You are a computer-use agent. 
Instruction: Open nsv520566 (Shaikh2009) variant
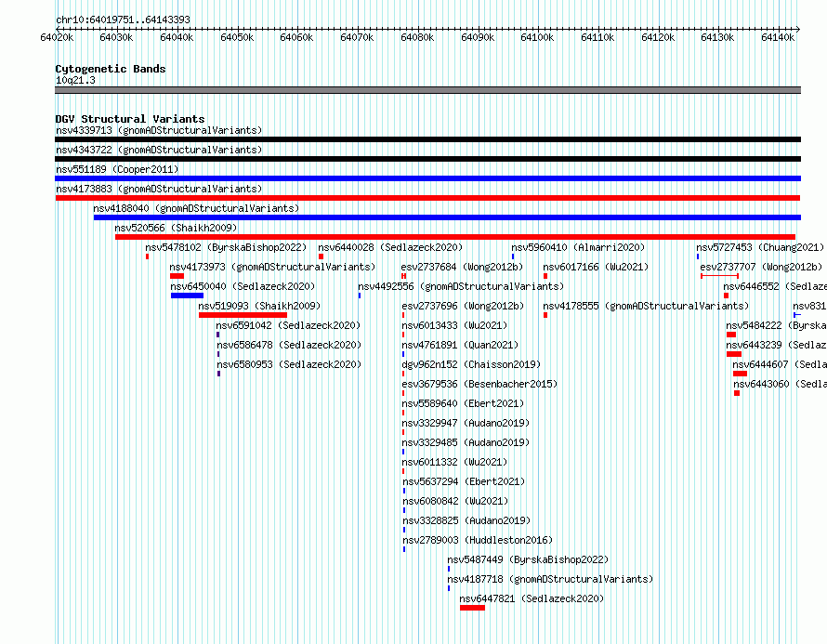177,228
